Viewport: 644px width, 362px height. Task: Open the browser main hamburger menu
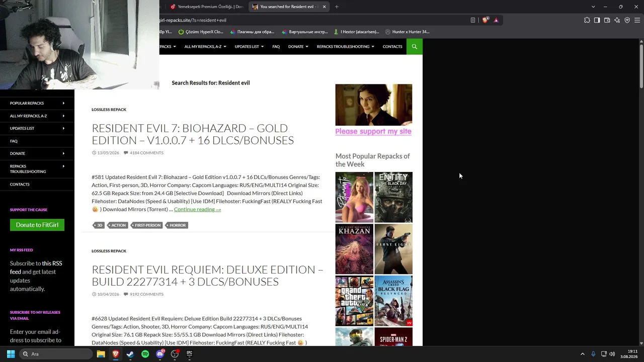point(638,20)
